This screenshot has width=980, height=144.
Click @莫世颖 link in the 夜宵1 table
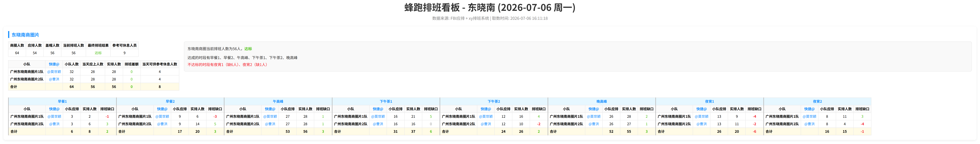[702, 117]
